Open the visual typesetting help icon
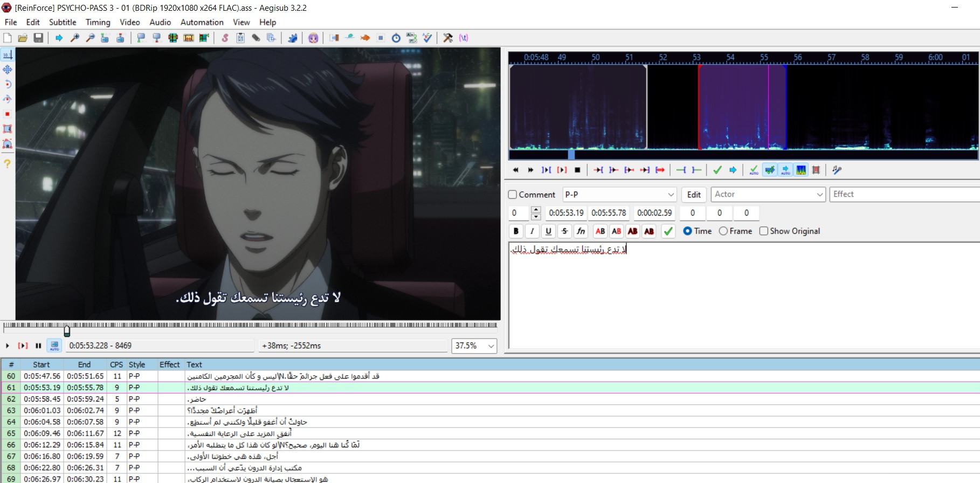Screen dimensions: 980x483 click(x=8, y=163)
